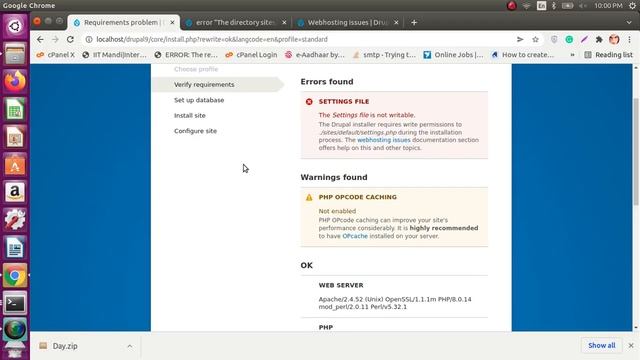Open LibreOffice Impress from the dock

15,137
